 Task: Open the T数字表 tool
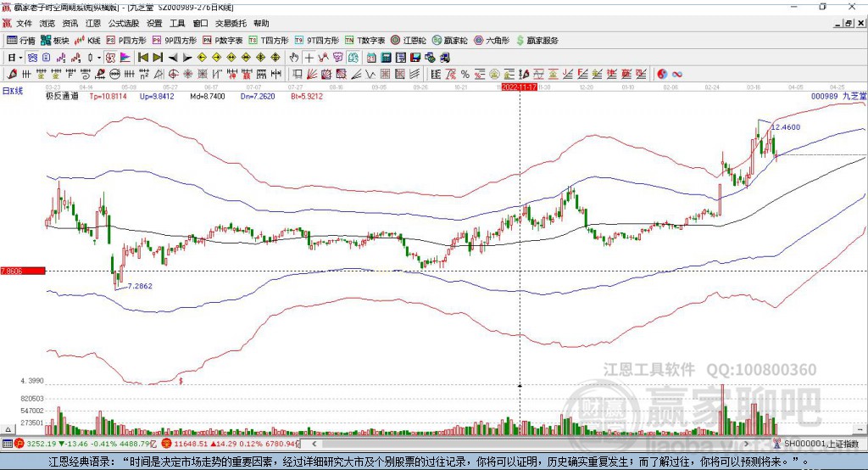(364, 41)
